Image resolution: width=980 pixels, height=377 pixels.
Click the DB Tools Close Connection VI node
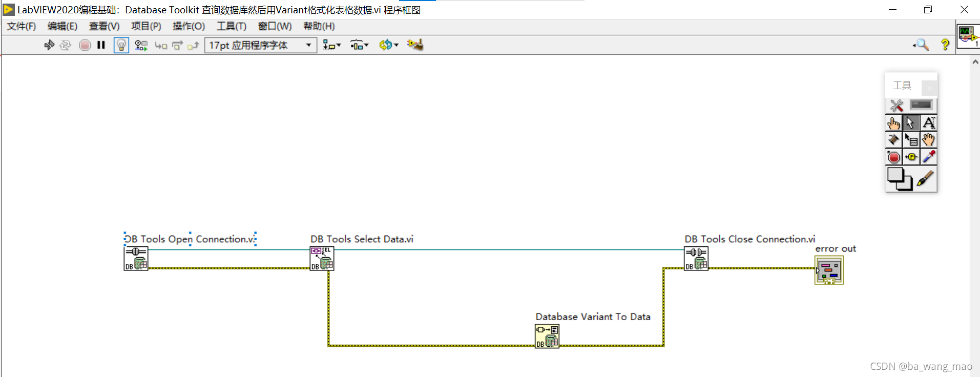(696, 259)
